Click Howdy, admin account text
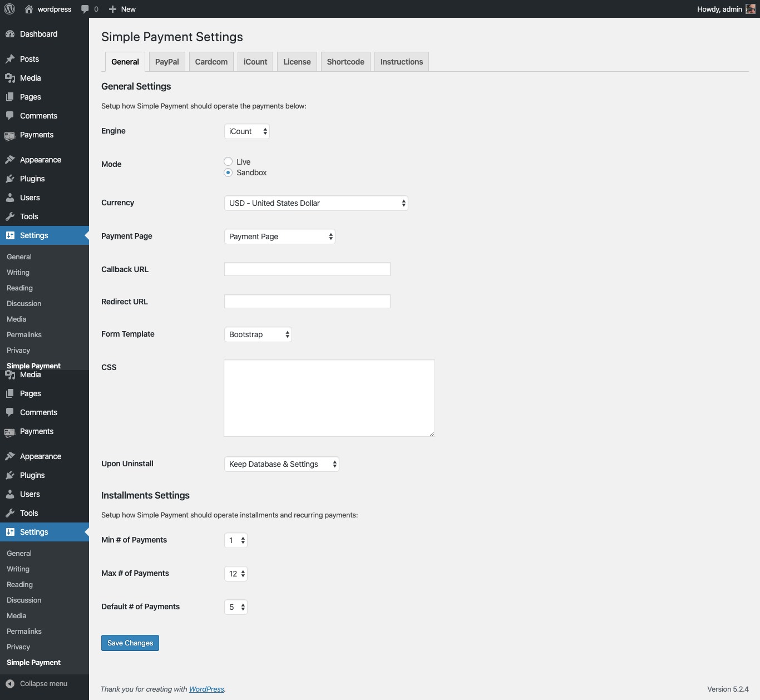 (x=719, y=9)
